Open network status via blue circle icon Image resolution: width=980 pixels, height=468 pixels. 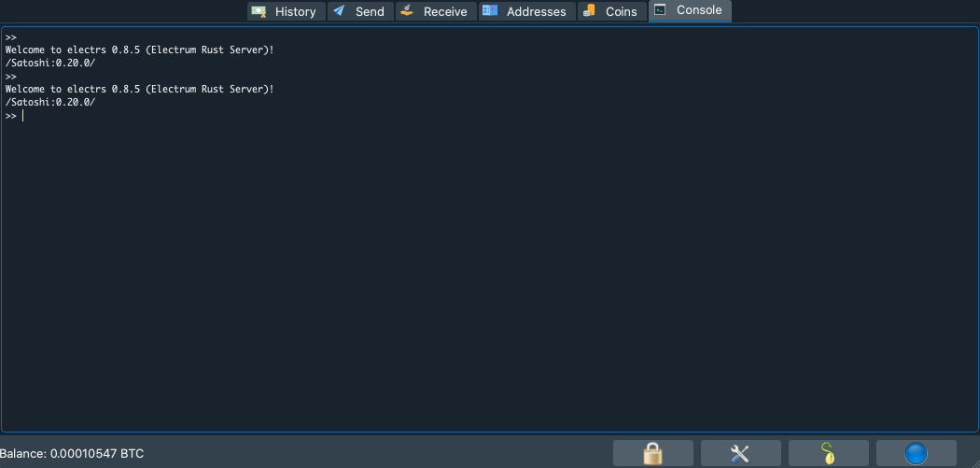(x=917, y=453)
